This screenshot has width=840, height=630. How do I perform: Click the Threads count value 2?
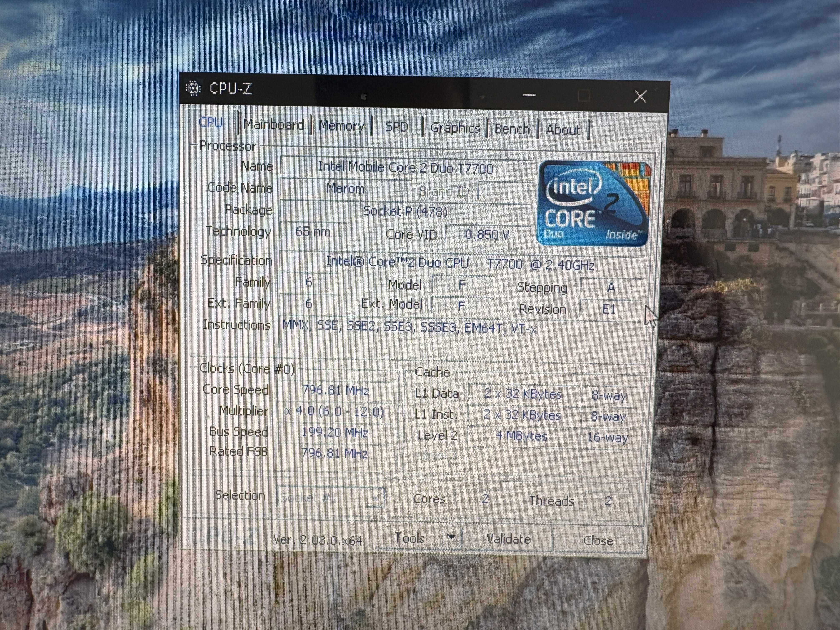pos(608,501)
